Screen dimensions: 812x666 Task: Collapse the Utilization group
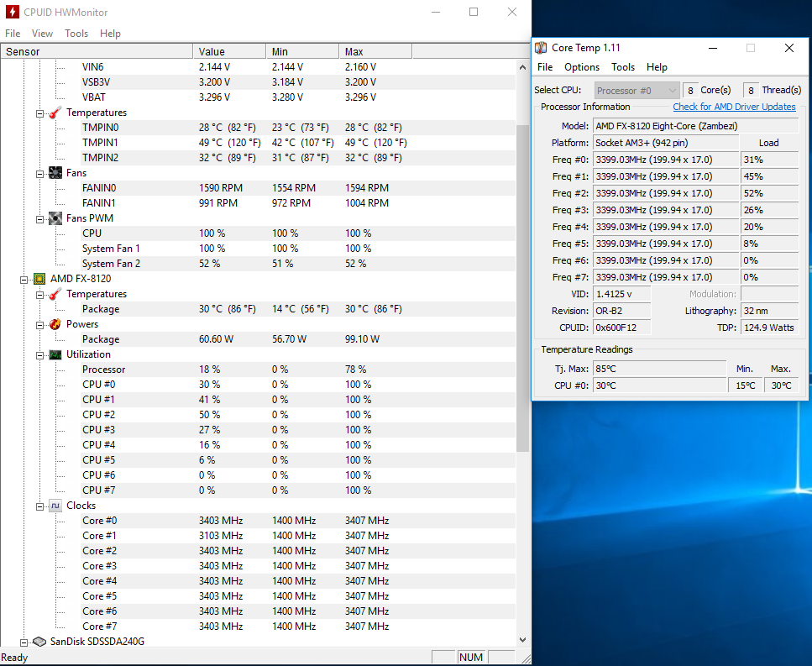pyautogui.click(x=39, y=355)
